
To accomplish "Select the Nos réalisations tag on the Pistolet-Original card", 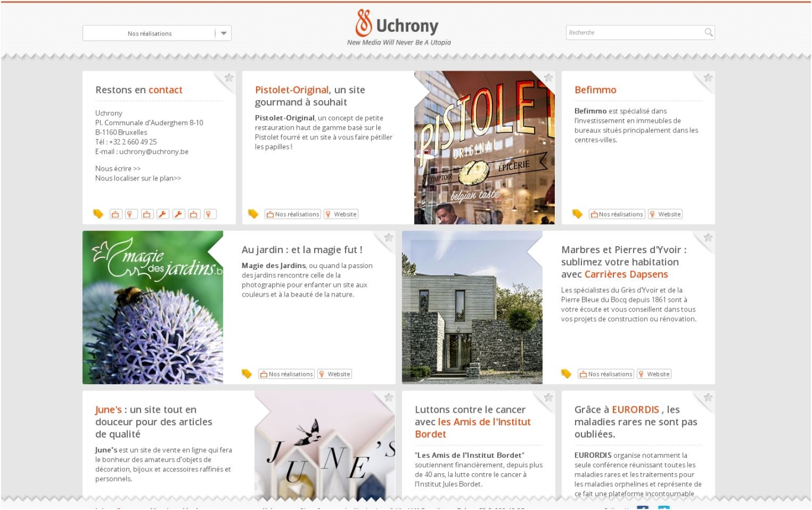I will 293,214.
